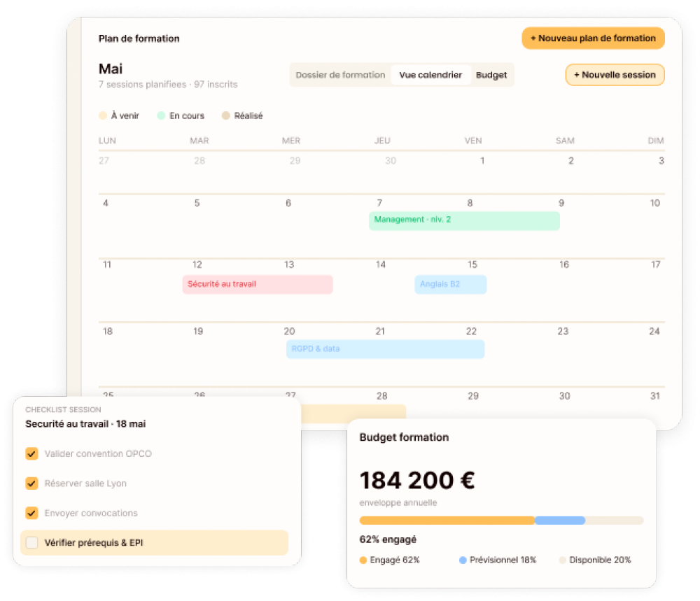The width and height of the screenshot is (700, 601).
Task: Click 'Plan de formation' page title
Action: pos(139,38)
